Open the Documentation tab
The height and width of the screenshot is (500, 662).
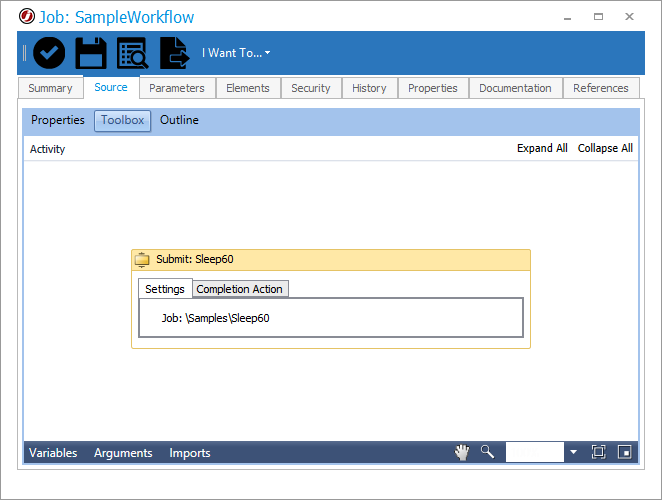515,88
